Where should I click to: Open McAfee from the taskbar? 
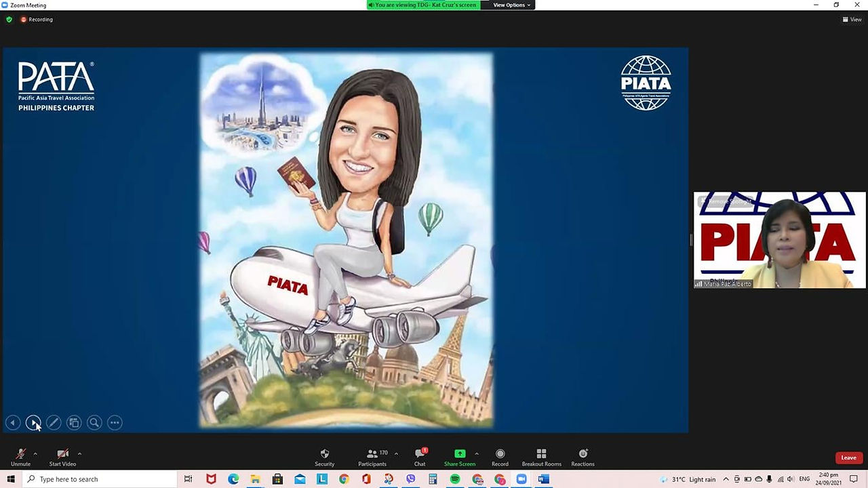(x=211, y=479)
